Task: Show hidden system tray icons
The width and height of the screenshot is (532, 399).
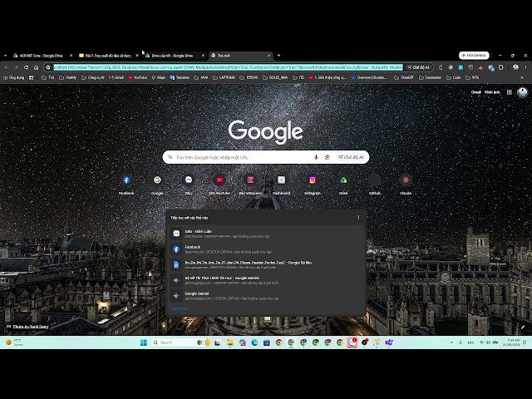Action: point(451,342)
